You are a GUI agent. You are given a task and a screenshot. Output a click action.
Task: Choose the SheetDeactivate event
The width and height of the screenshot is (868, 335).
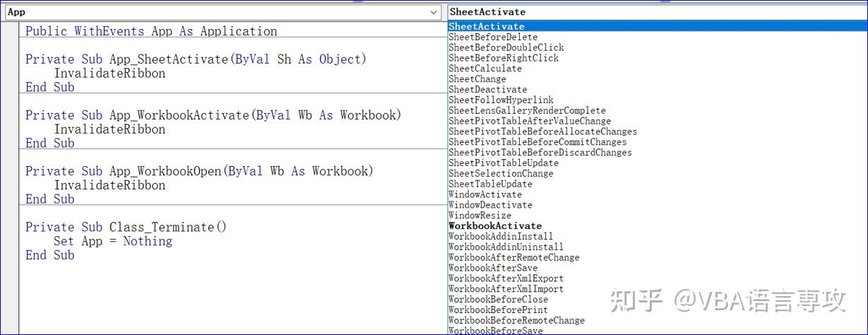point(487,90)
